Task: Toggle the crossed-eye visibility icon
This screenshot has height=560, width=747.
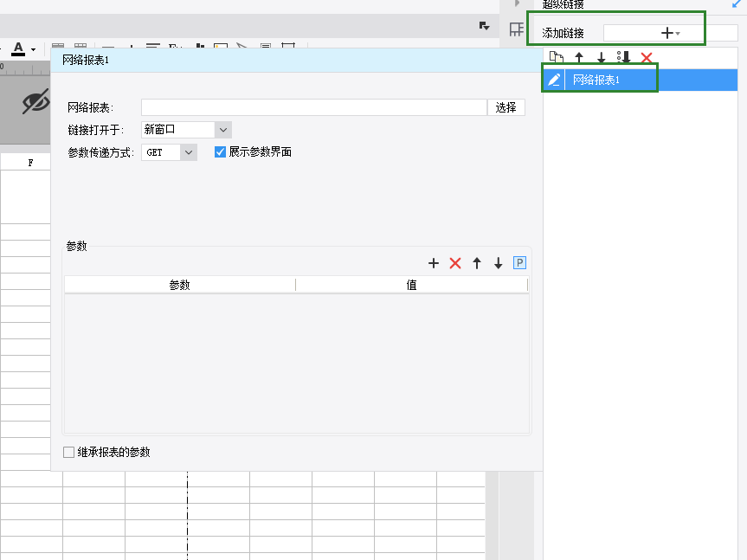Action: coord(35,101)
